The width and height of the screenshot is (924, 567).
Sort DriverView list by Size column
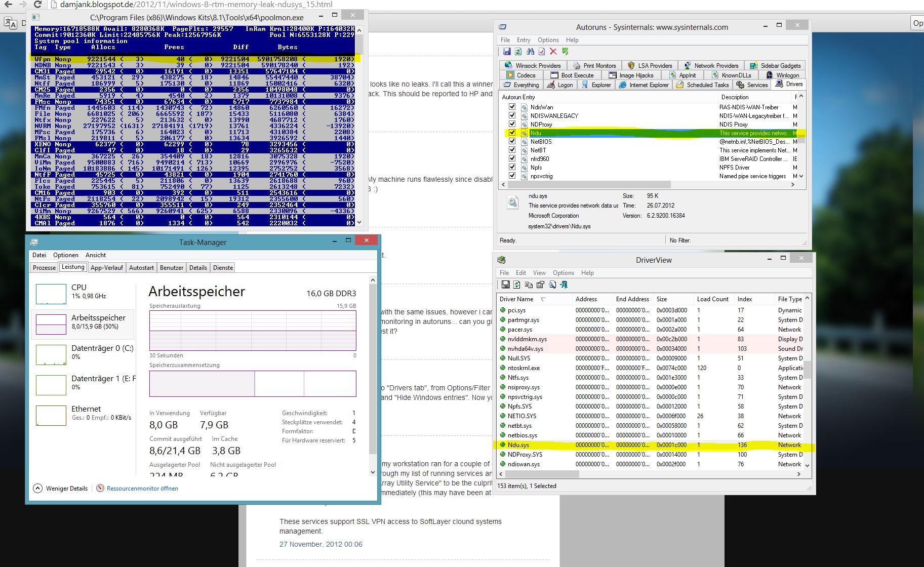tap(673, 299)
